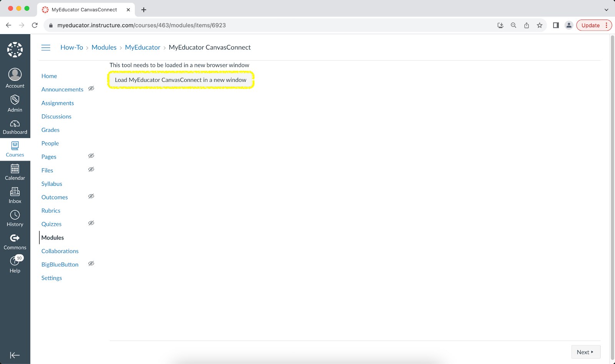Open Outcomes in course navigation
This screenshot has width=615, height=364.
click(x=55, y=197)
